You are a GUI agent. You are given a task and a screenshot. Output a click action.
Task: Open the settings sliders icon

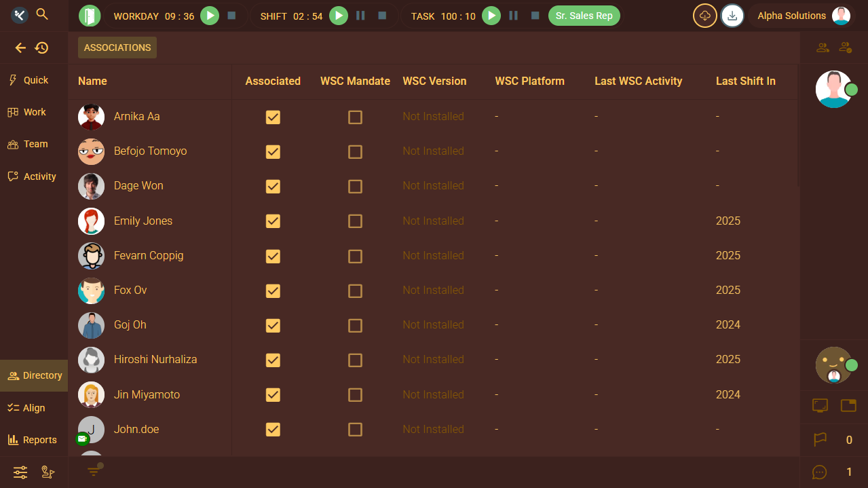[x=20, y=472]
